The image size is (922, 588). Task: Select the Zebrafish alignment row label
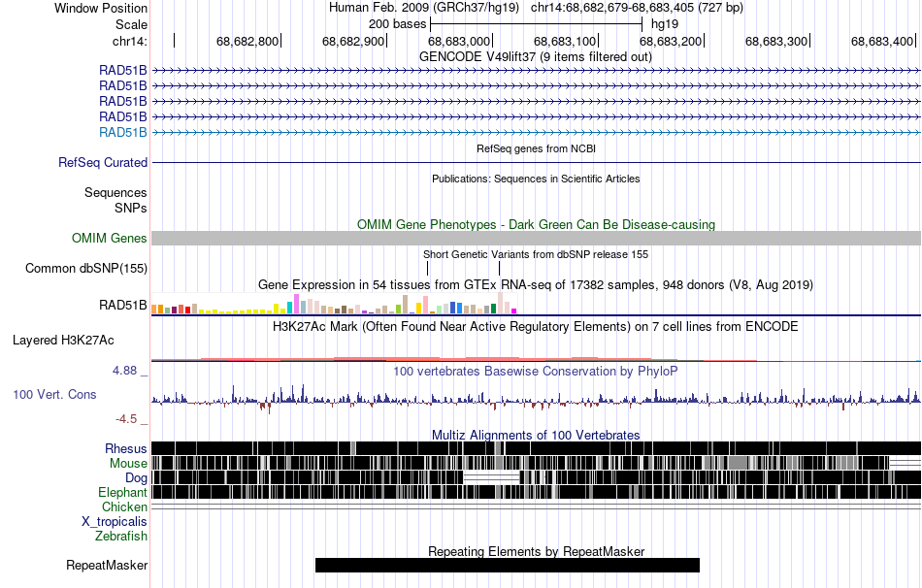pos(121,537)
